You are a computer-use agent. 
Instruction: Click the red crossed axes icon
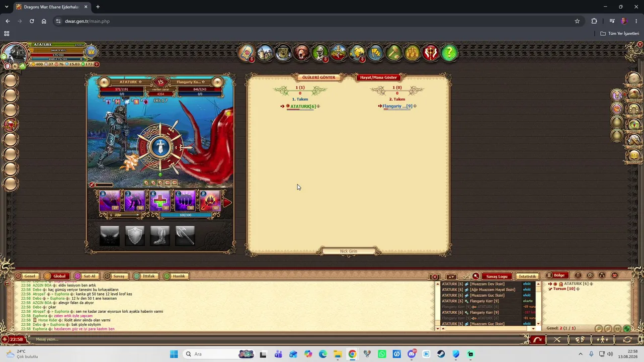[431, 52]
